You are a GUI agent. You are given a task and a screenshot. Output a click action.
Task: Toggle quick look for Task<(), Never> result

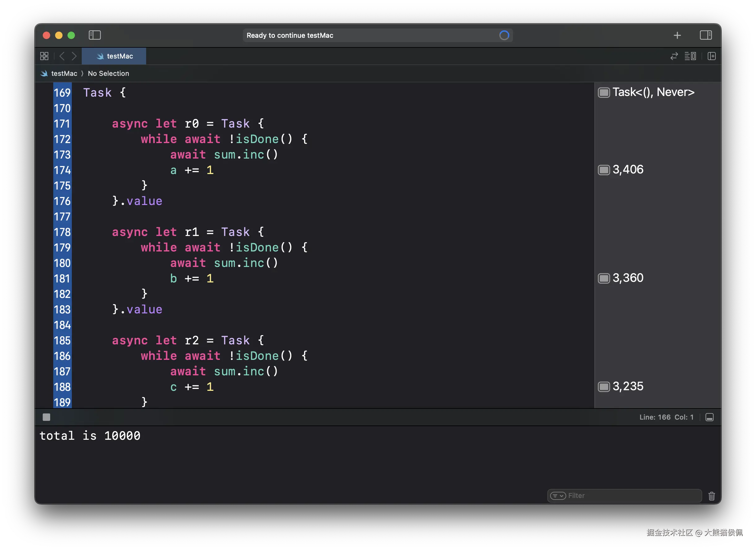[604, 92]
